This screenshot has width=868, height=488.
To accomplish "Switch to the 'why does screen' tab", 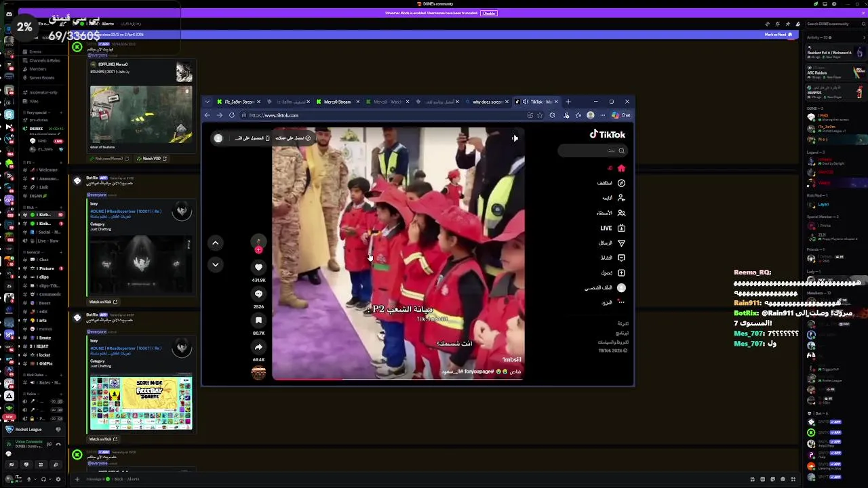I will pos(488,102).
